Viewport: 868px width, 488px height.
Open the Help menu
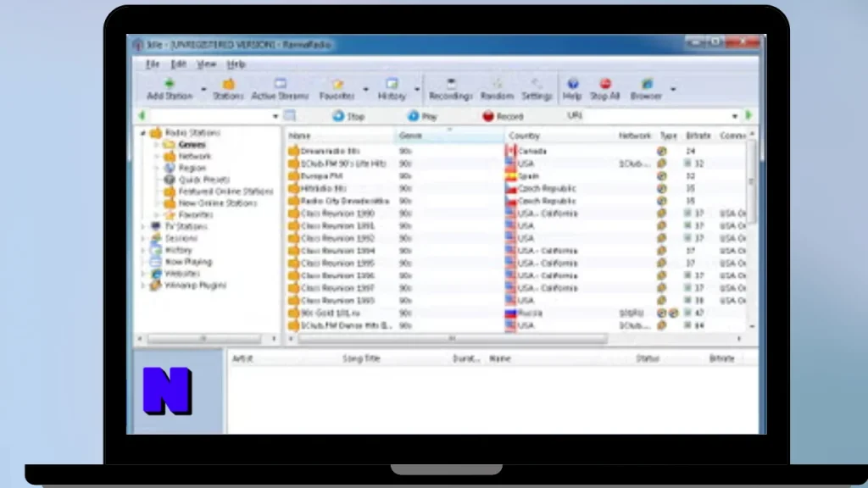coord(236,64)
